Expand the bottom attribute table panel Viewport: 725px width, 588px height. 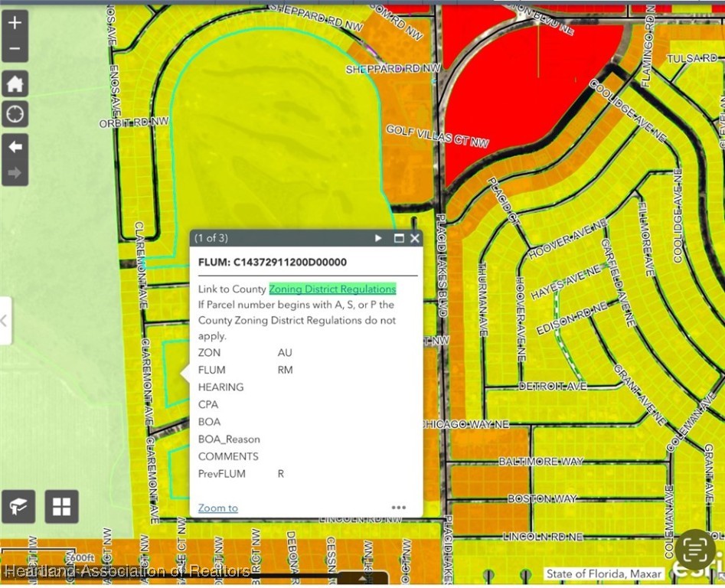pyautogui.click(x=362, y=579)
